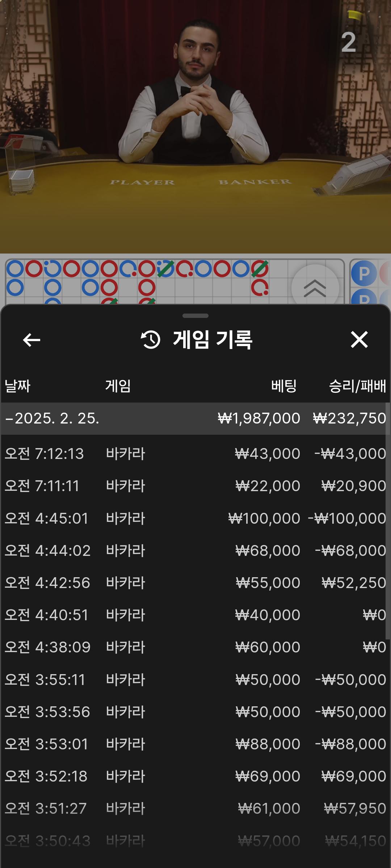
Task: Click the history list scrollbar
Action: click(388, 521)
